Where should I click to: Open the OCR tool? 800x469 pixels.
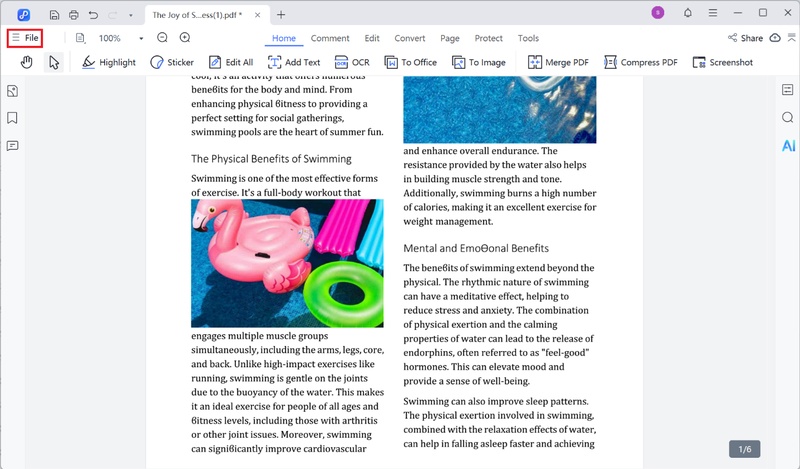coord(352,62)
